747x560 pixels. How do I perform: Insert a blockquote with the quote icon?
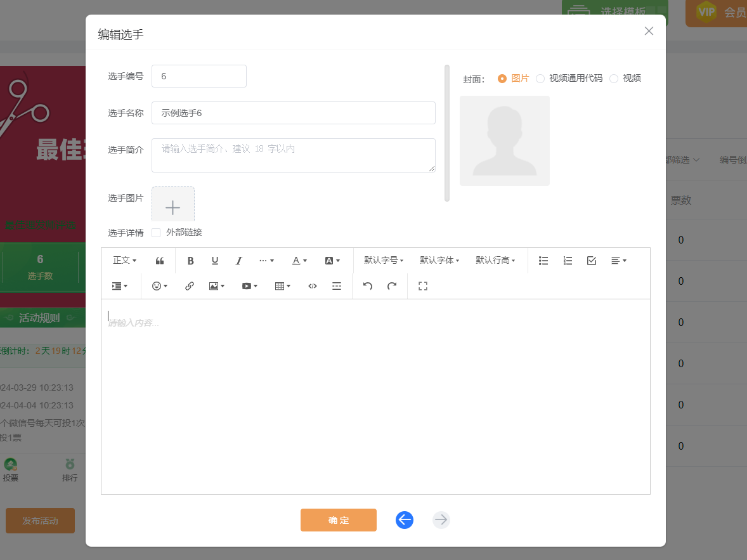pyautogui.click(x=160, y=261)
